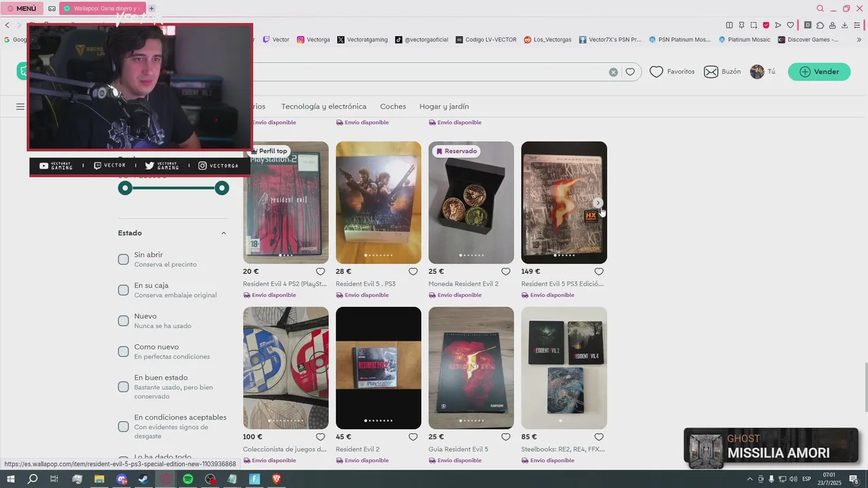The height and width of the screenshot is (488, 868).
Task: Save search with heart icon in search bar
Action: (630, 72)
